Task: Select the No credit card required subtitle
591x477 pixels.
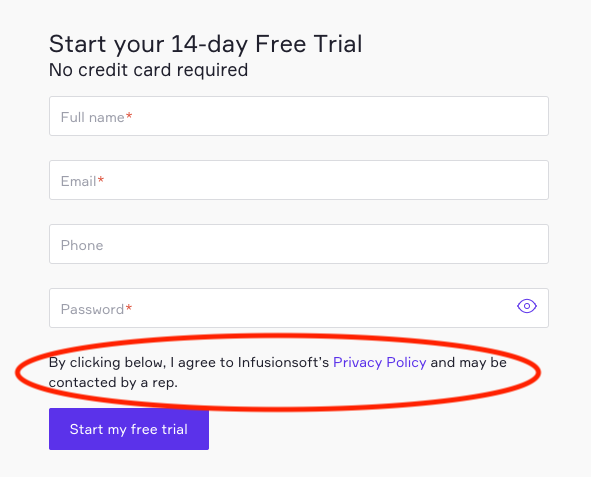Action: pos(149,70)
